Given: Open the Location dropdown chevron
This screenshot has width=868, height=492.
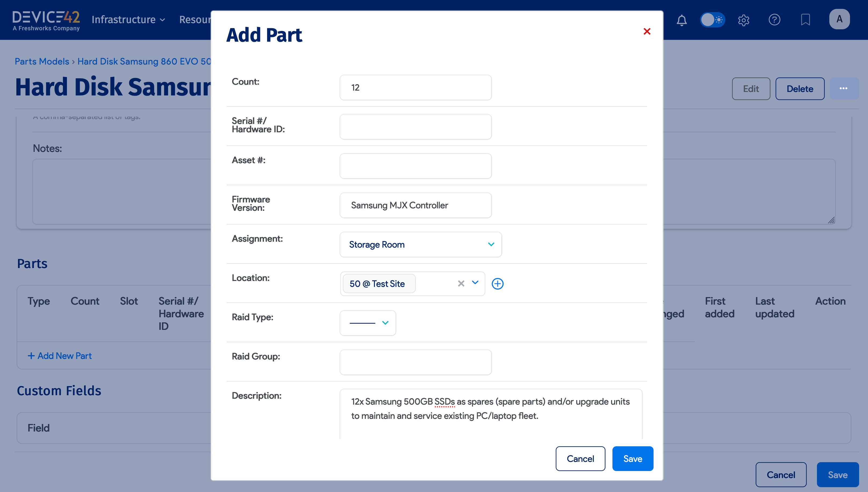Looking at the screenshot, I should [x=475, y=283].
